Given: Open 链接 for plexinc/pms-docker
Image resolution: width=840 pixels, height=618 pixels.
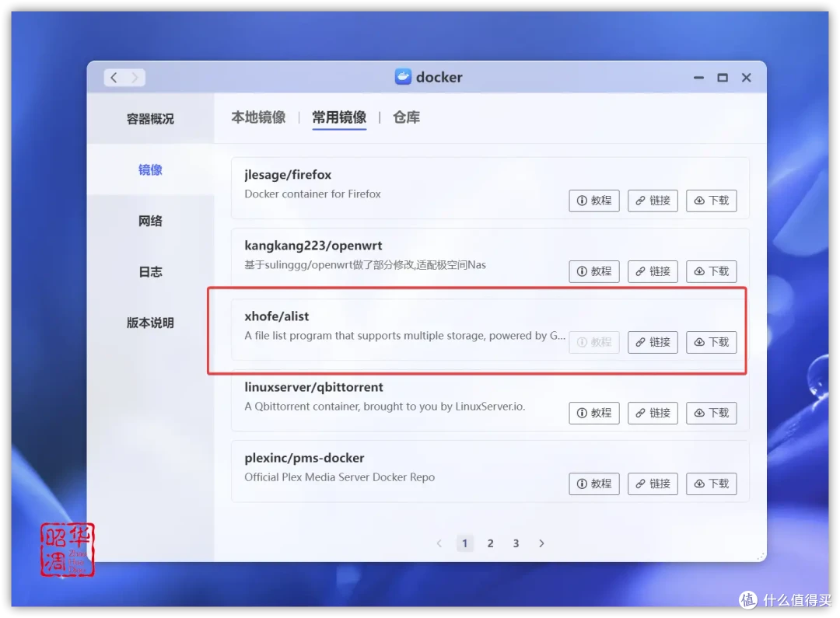Looking at the screenshot, I should tap(653, 484).
